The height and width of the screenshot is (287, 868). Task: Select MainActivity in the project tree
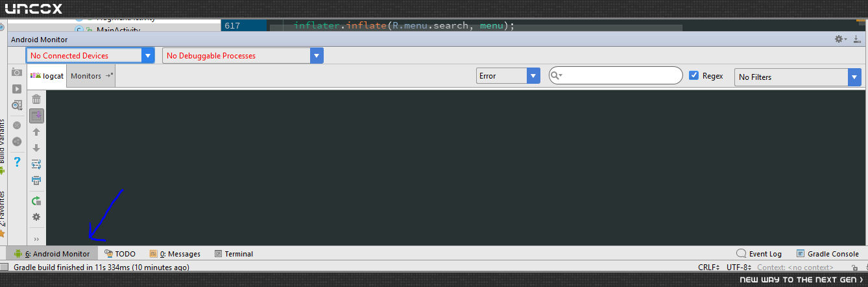click(x=118, y=30)
